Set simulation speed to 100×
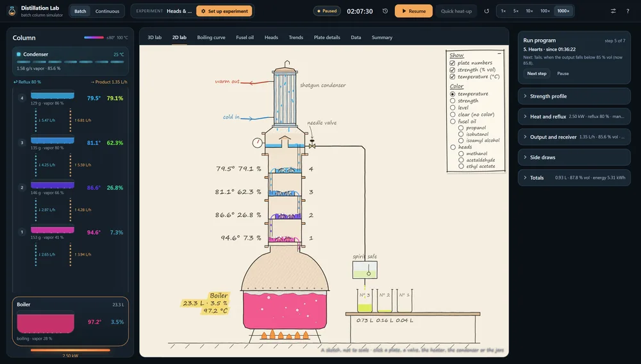The width and height of the screenshot is (641, 364). pos(545,11)
